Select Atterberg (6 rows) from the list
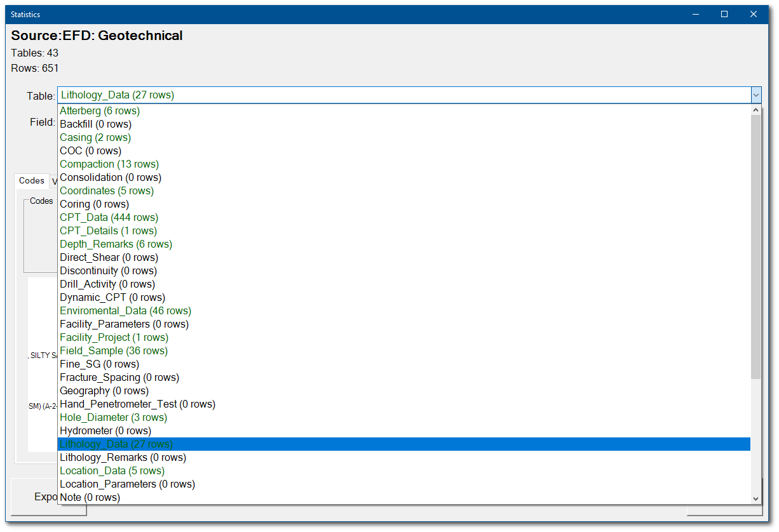 point(100,110)
